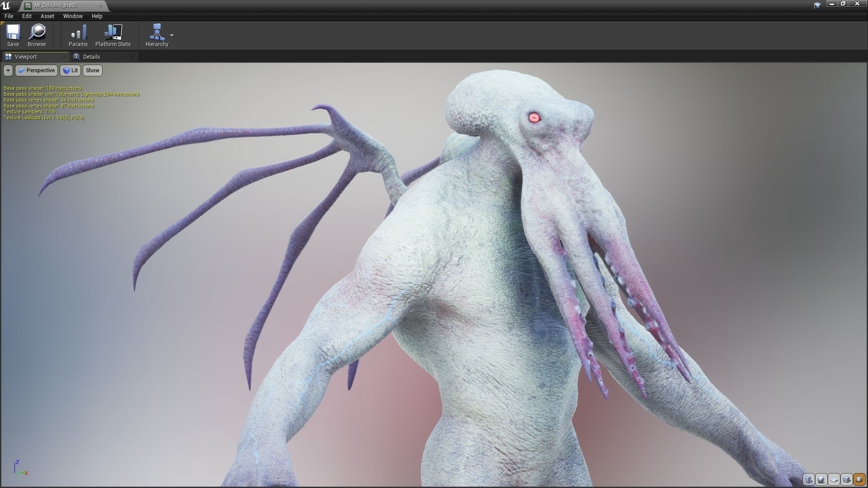
Task: Set preview mesh to cylinder primitive
Action: pyautogui.click(x=809, y=479)
